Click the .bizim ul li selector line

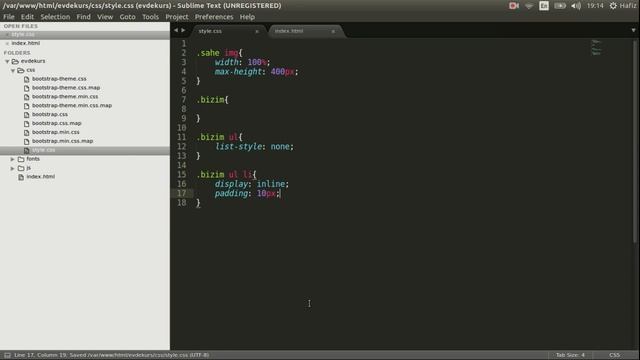227,175
